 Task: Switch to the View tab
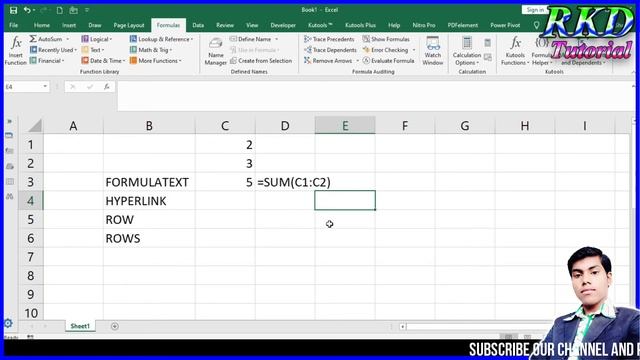[252, 25]
